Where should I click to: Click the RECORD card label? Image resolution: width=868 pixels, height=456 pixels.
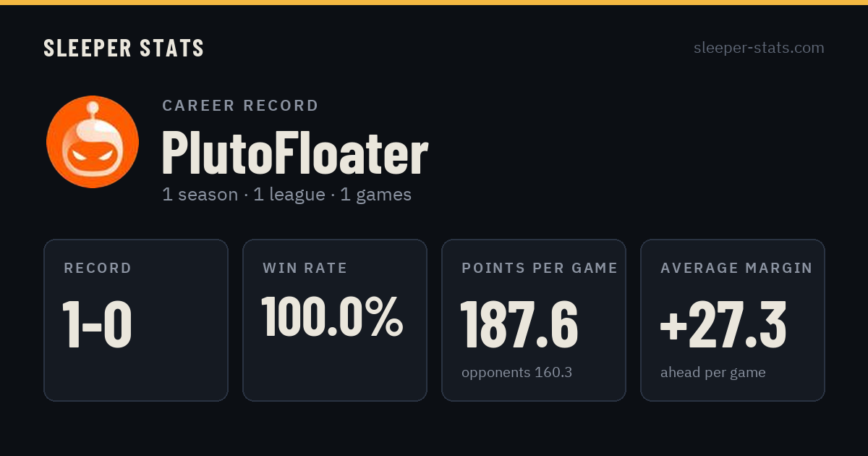pyautogui.click(x=98, y=269)
